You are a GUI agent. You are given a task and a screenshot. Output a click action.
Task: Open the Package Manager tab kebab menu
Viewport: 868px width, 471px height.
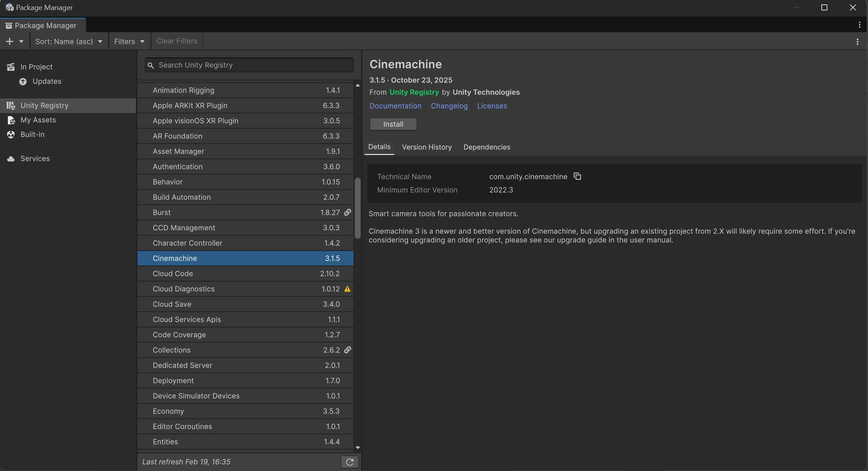pyautogui.click(x=860, y=25)
